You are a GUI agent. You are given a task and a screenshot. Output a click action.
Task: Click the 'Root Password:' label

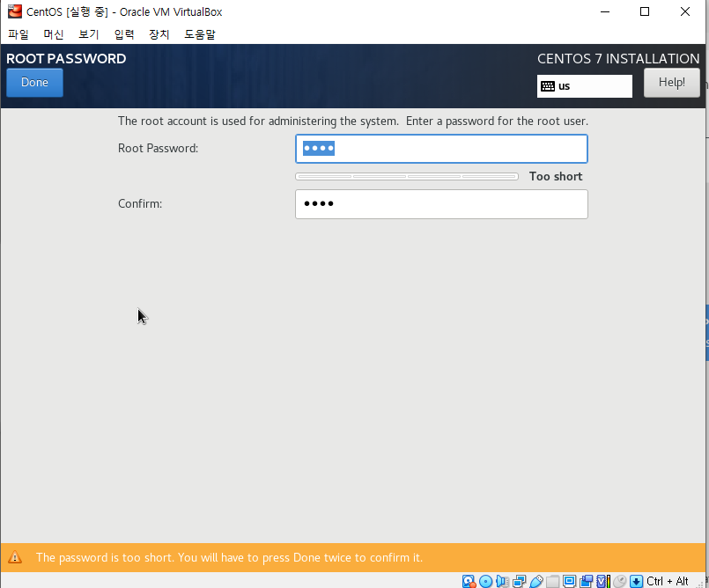coord(159,148)
